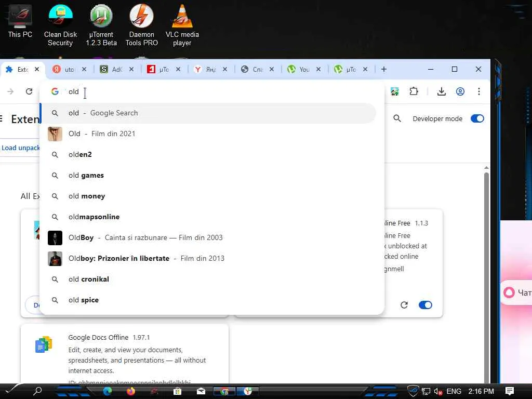The height and width of the screenshot is (399, 532).
Task: Open the Chrome three-dot menu
Action: point(478,91)
